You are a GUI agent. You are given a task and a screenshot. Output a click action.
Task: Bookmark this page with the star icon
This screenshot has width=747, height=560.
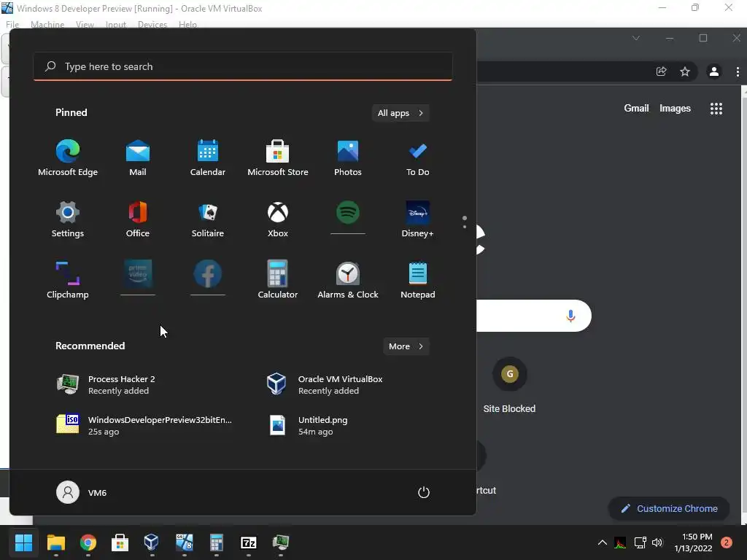684,71
